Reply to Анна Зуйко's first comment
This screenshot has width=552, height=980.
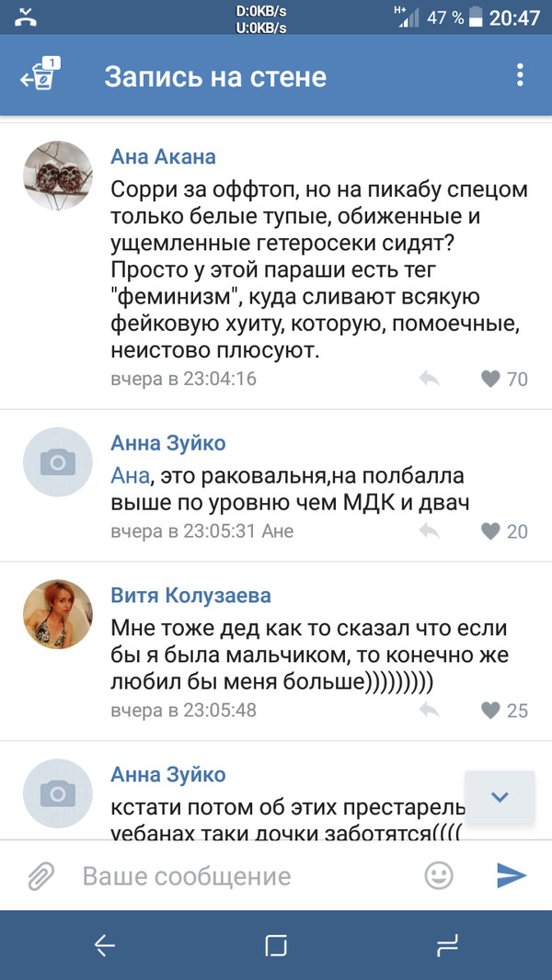pyautogui.click(x=429, y=531)
